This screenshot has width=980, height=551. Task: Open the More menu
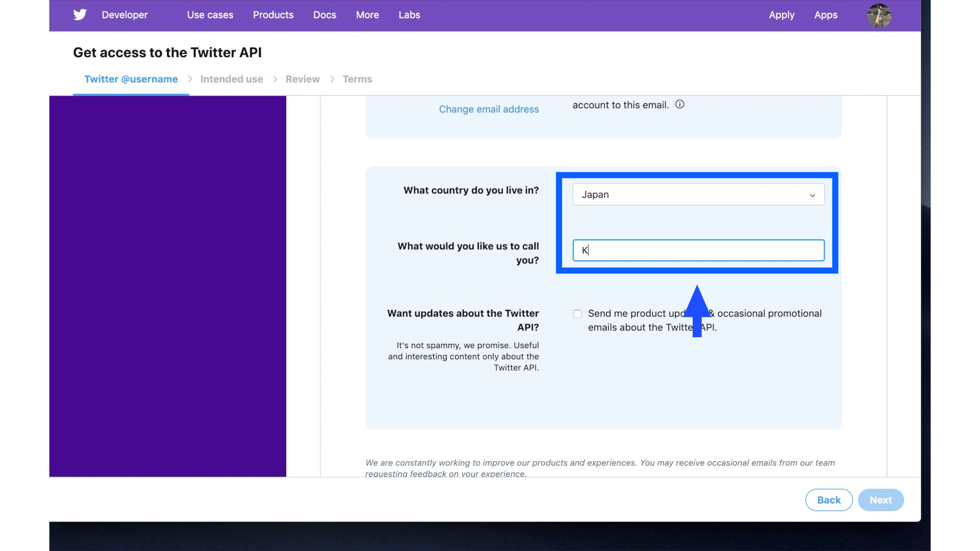pos(367,15)
